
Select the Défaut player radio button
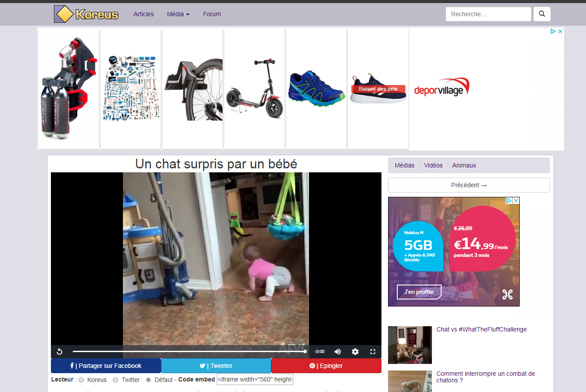tap(148, 380)
